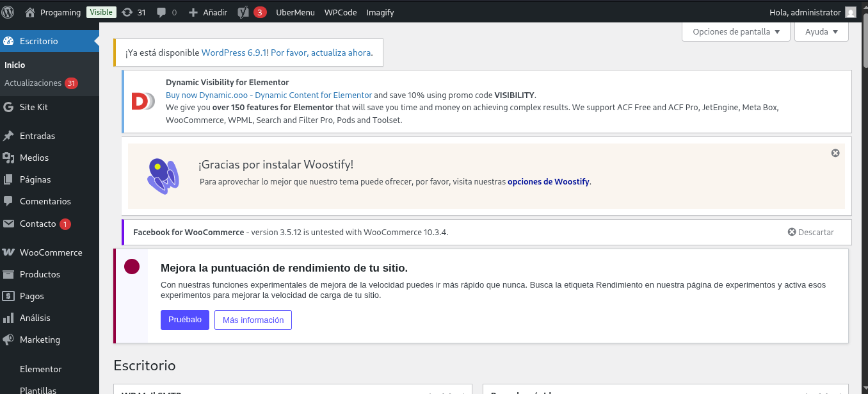Viewport: 868px width, 394px height.
Task: Follow the Por favor, actualiza ahora link
Action: click(321, 53)
